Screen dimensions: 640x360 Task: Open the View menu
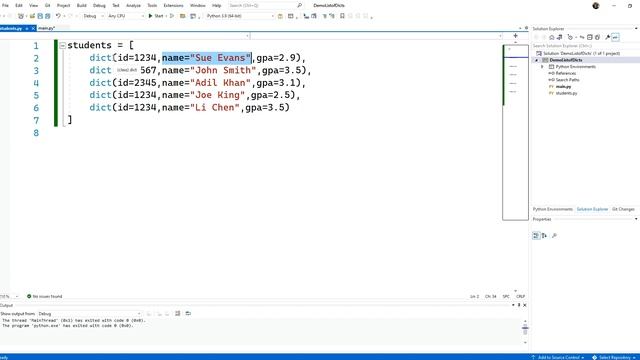[x=33, y=5]
